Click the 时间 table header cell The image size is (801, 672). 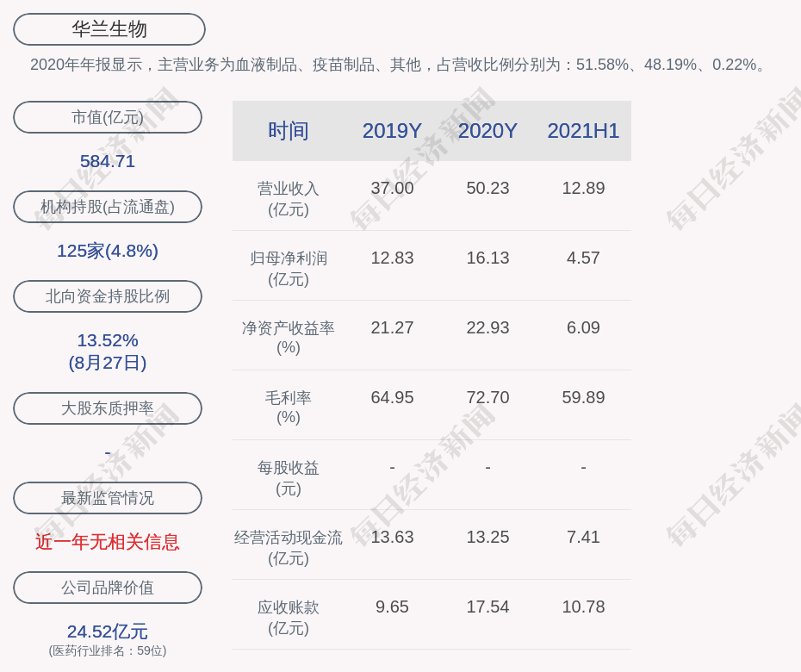click(x=289, y=131)
